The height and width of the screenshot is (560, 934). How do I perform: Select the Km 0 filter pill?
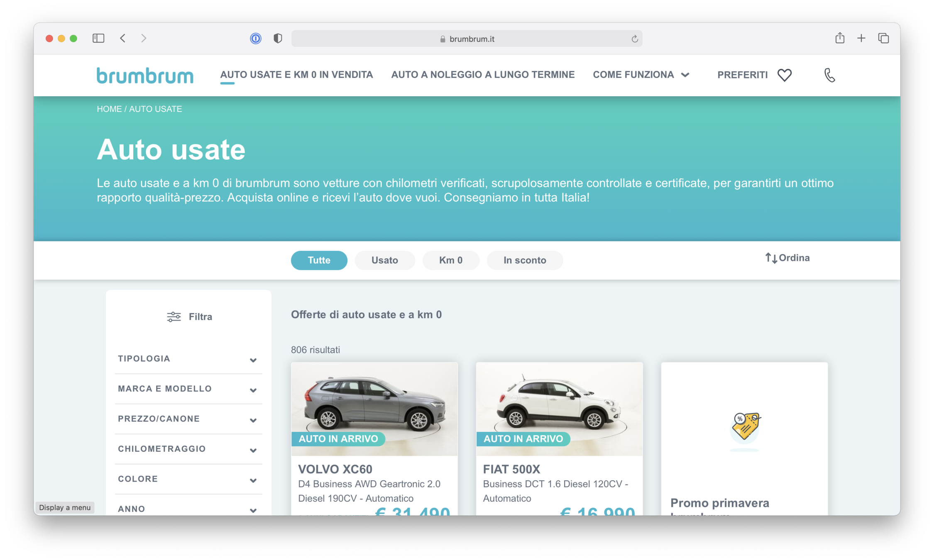pos(450,260)
